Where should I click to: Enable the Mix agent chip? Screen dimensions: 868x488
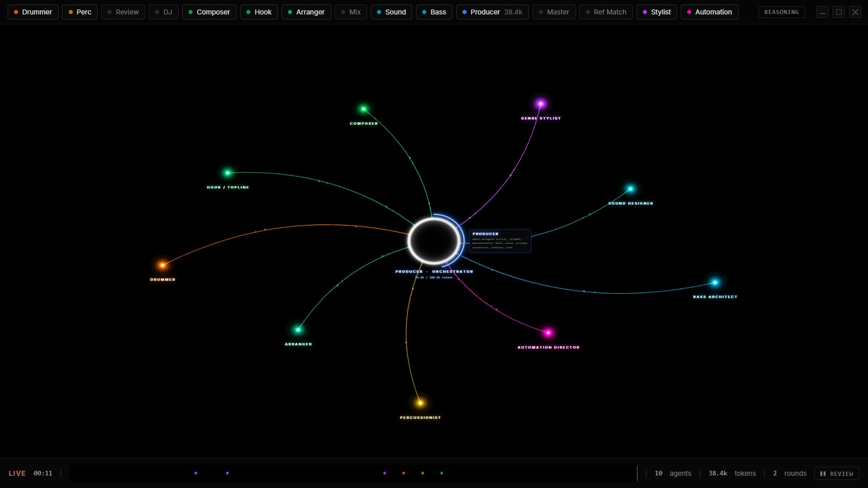(x=351, y=12)
